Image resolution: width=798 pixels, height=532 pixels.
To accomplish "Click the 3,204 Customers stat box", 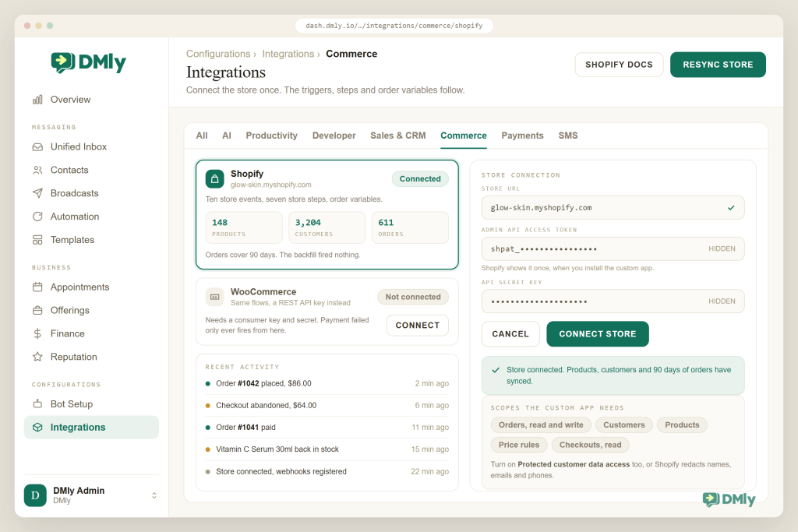I will tap(327, 228).
